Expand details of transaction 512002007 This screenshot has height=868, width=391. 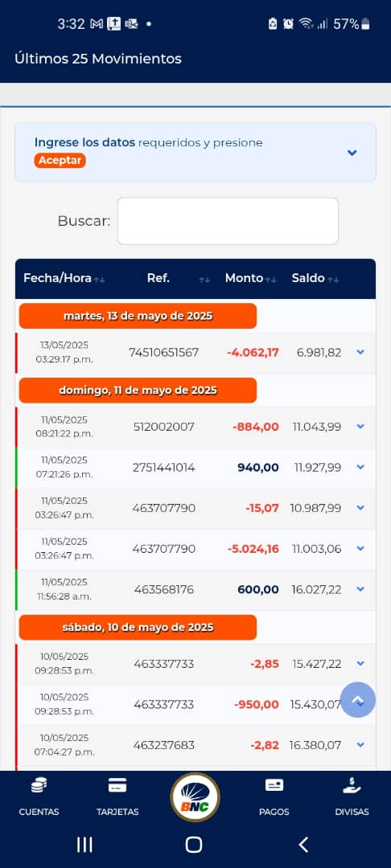click(360, 426)
